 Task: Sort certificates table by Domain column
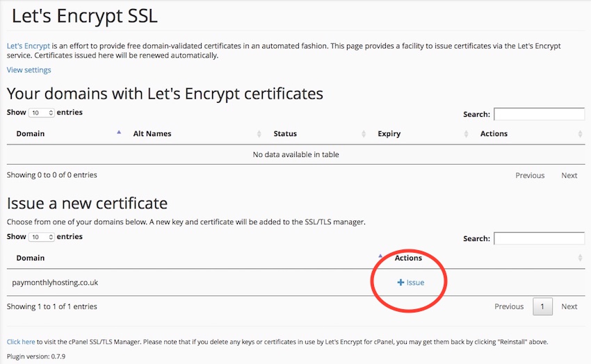(30, 133)
